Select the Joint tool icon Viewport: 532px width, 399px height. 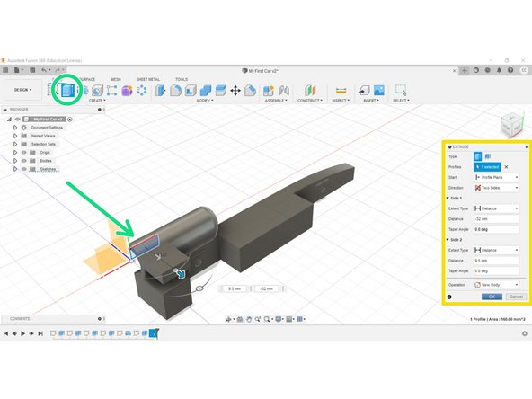(x=284, y=91)
